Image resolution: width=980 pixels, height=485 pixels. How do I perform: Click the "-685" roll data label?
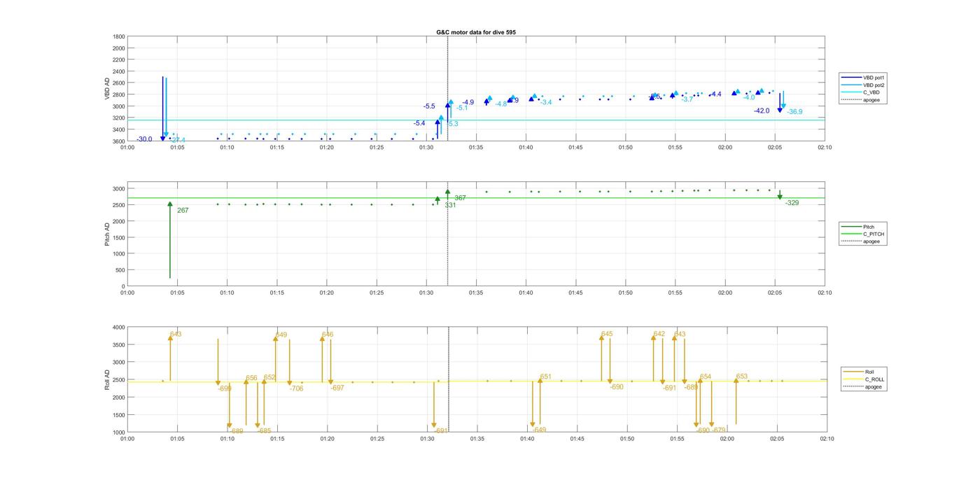[264, 431]
